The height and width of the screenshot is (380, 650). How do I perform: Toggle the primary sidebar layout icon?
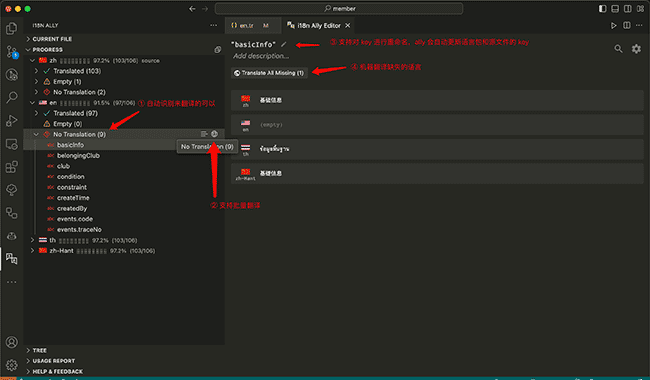[602, 9]
